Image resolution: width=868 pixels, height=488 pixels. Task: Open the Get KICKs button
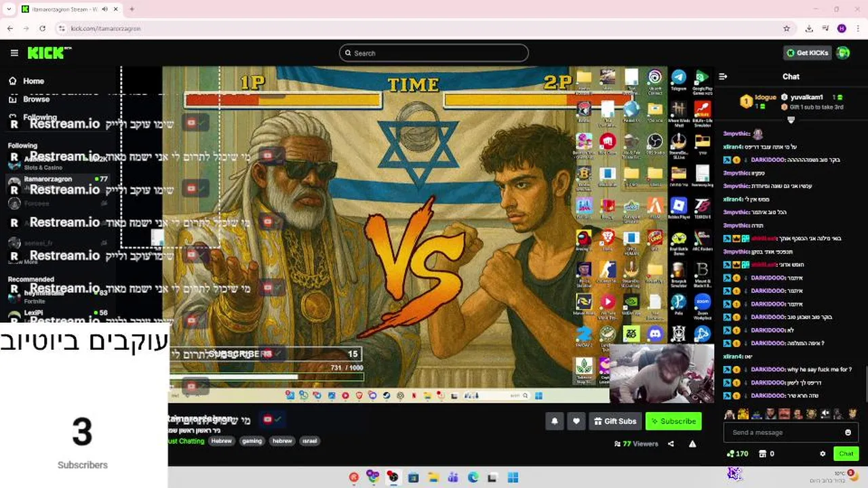(x=808, y=53)
